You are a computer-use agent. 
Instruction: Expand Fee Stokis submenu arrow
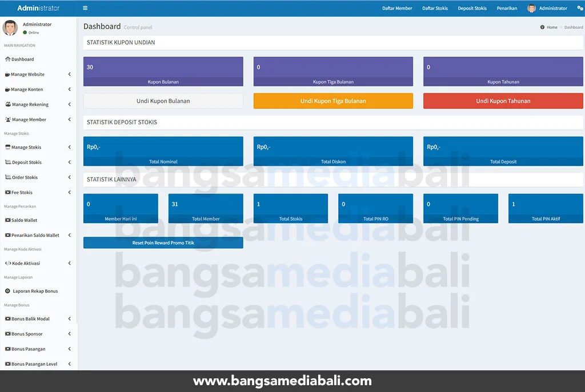[69, 192]
